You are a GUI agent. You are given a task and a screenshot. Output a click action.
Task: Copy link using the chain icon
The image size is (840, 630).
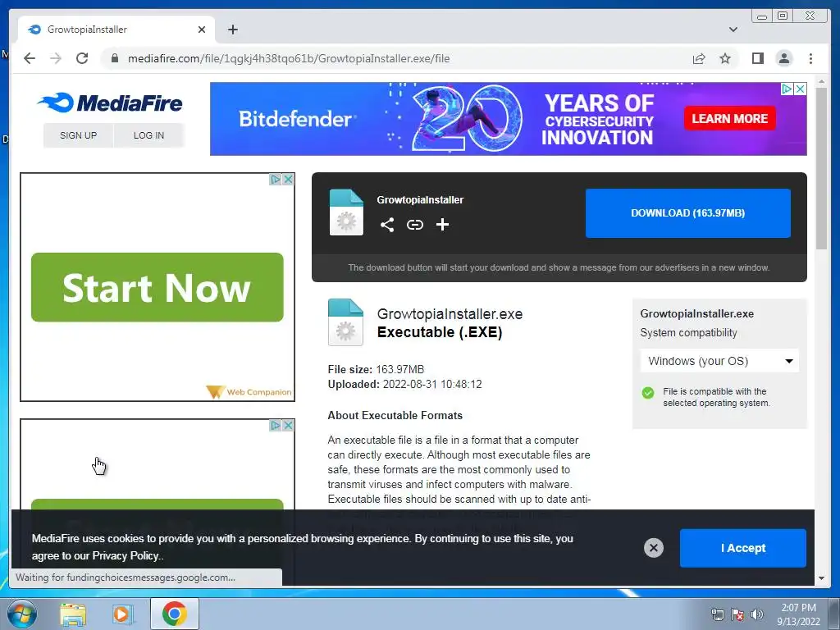[414, 225]
